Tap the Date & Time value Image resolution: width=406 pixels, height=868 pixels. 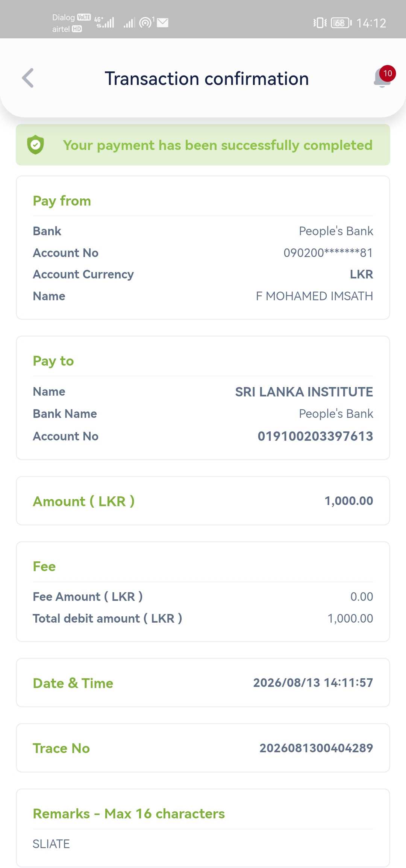click(313, 683)
